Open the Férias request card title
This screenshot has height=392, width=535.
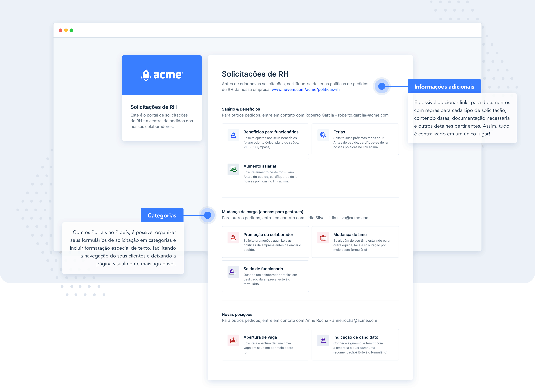pyautogui.click(x=339, y=132)
